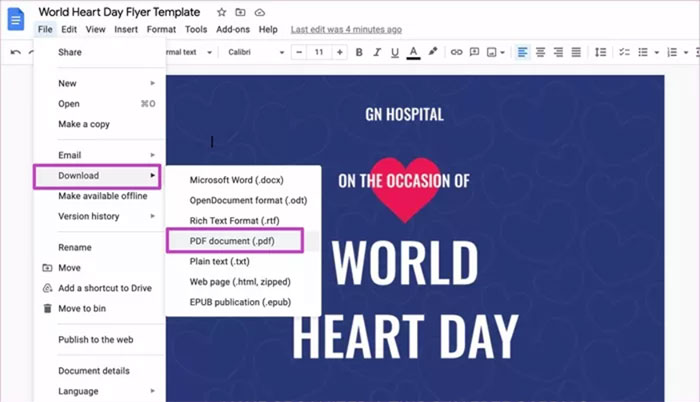Click the Insert link icon
700x402 pixels.
click(x=457, y=52)
